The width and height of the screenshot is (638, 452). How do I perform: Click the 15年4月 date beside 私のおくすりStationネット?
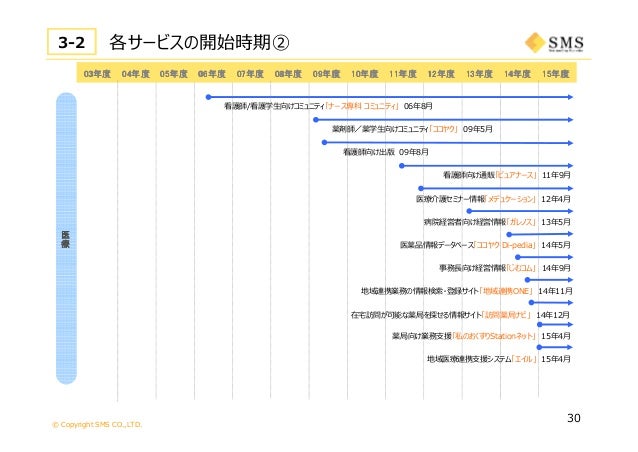point(556,336)
